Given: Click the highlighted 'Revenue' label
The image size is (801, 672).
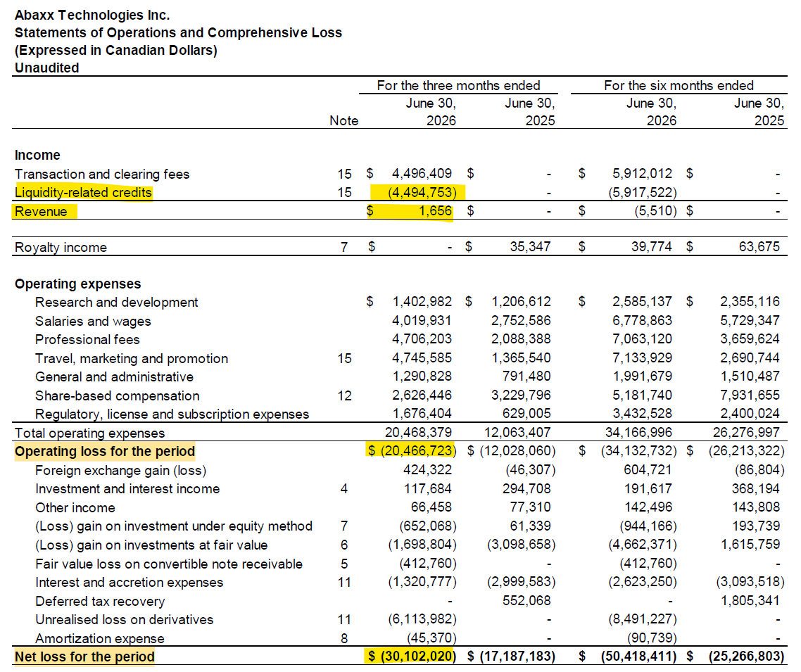Looking at the screenshot, I should point(41,211).
